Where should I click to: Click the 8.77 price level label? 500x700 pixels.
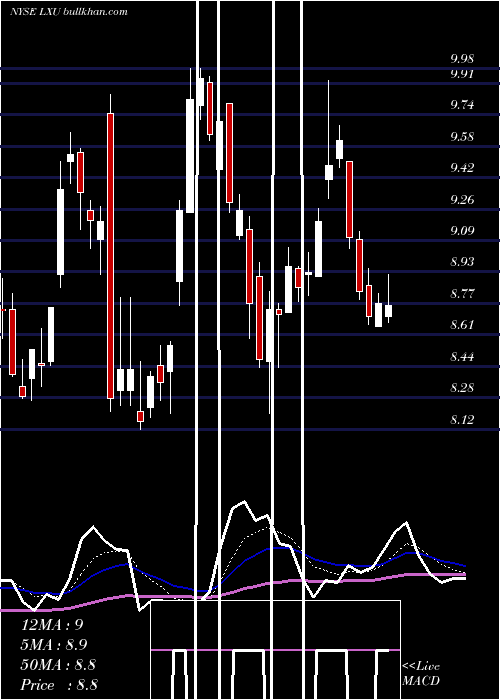(x=462, y=293)
